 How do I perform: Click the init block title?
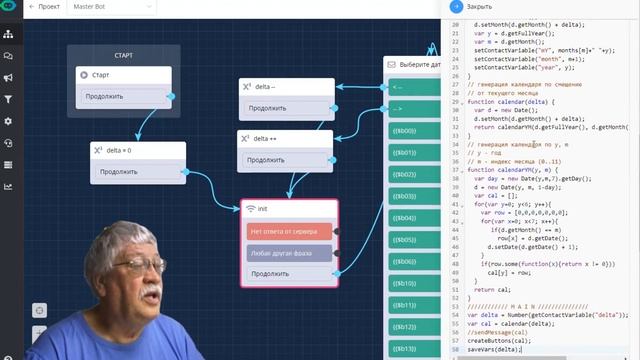[x=262, y=209]
